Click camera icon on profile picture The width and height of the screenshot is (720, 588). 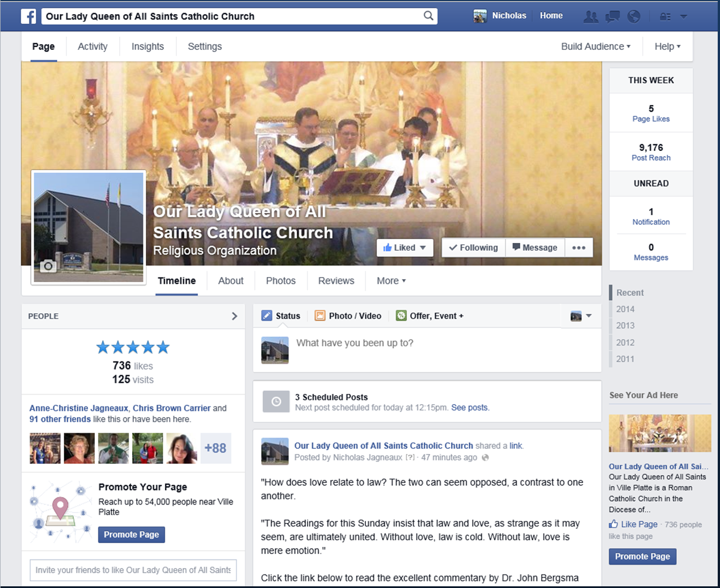point(48,266)
